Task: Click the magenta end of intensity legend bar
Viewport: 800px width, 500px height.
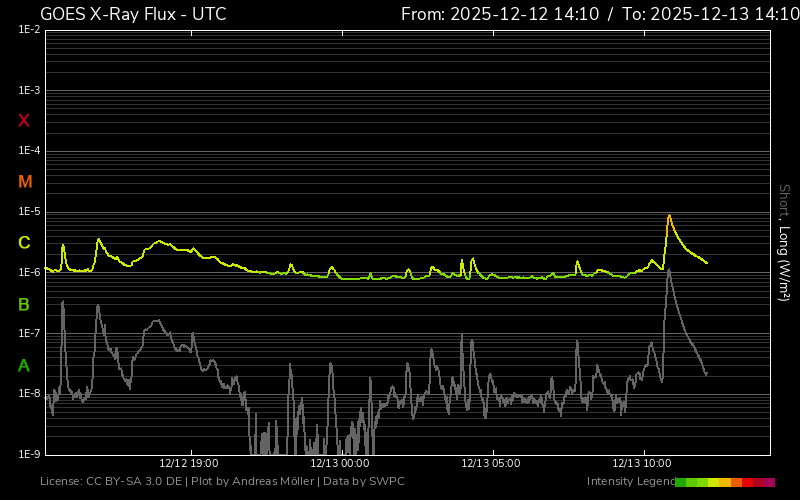Action: (x=769, y=482)
